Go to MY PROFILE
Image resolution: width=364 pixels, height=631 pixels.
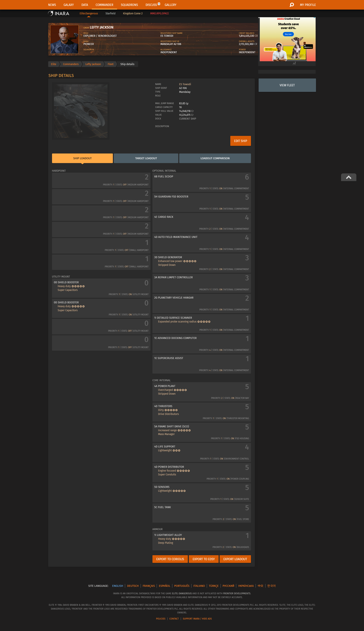tap(308, 5)
